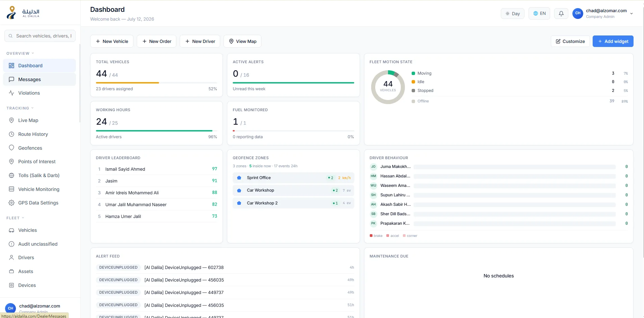Open Route History
644x318 pixels.
click(x=40, y=134)
